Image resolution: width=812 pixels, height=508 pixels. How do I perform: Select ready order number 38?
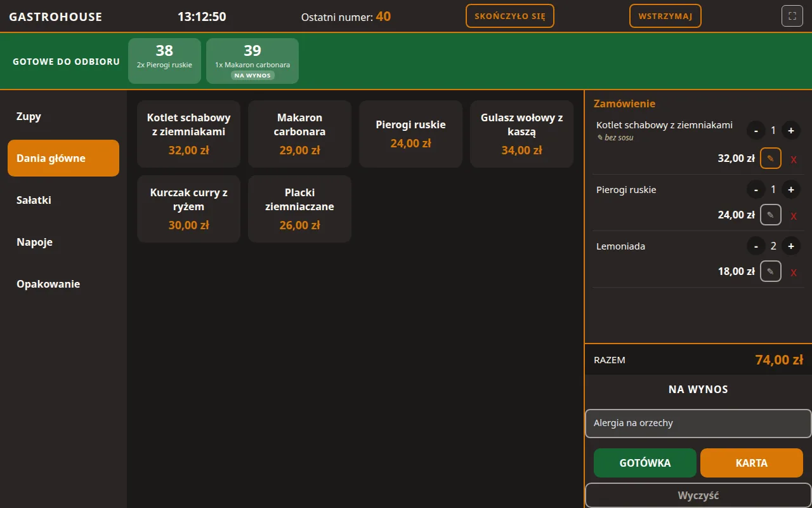[165, 61]
